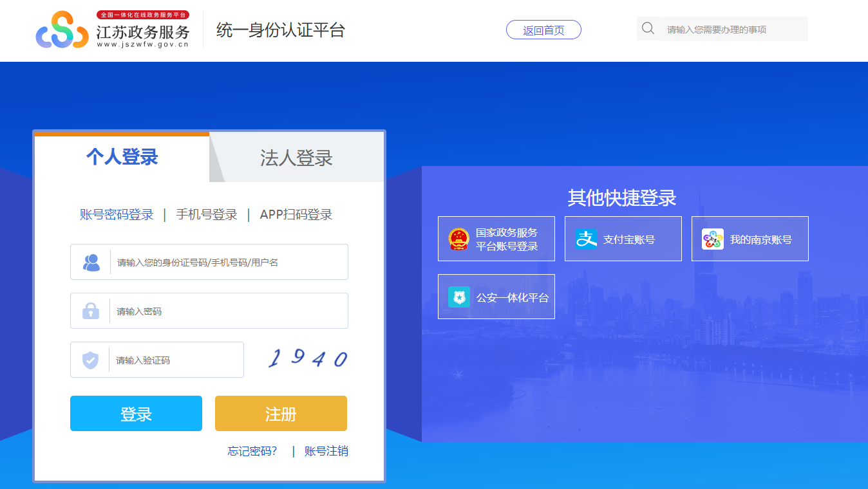Click the lock icon in the password field
This screenshot has height=489, width=868.
(90, 311)
